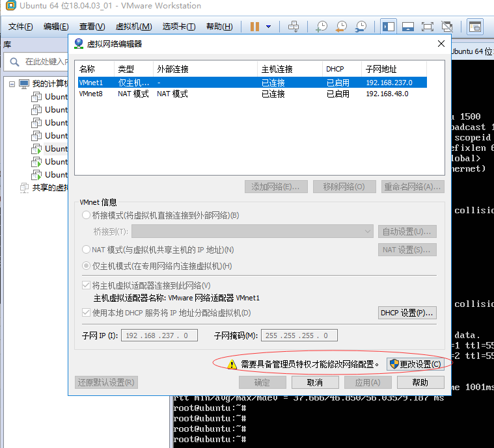
Task: Click the shield icon on 更改设置 button
Action: (x=394, y=364)
